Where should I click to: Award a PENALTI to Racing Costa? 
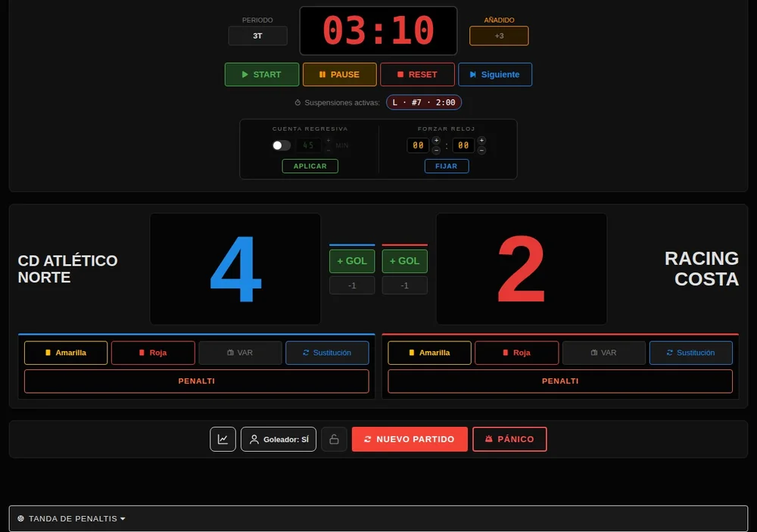[560, 381]
